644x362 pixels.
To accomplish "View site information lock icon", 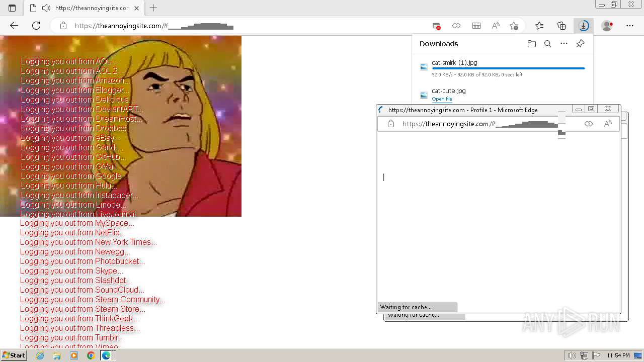I will tap(63, 26).
